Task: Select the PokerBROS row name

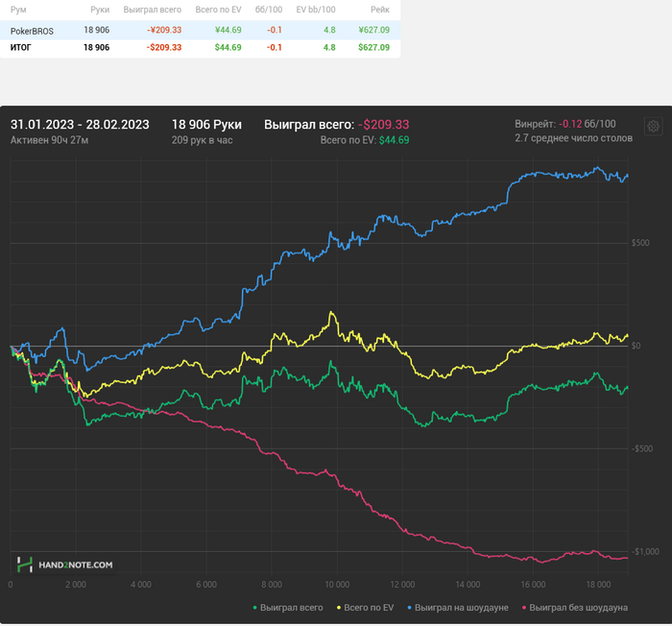Action: click(x=32, y=31)
